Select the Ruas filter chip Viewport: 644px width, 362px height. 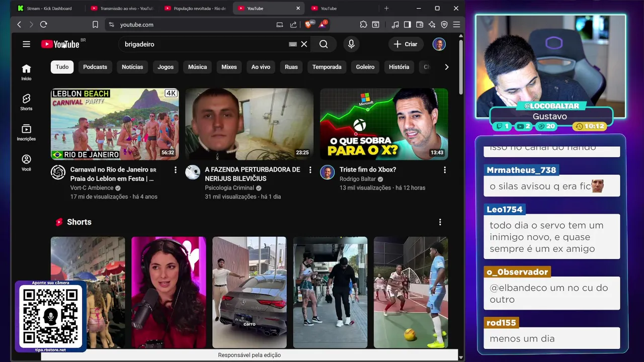291,67
